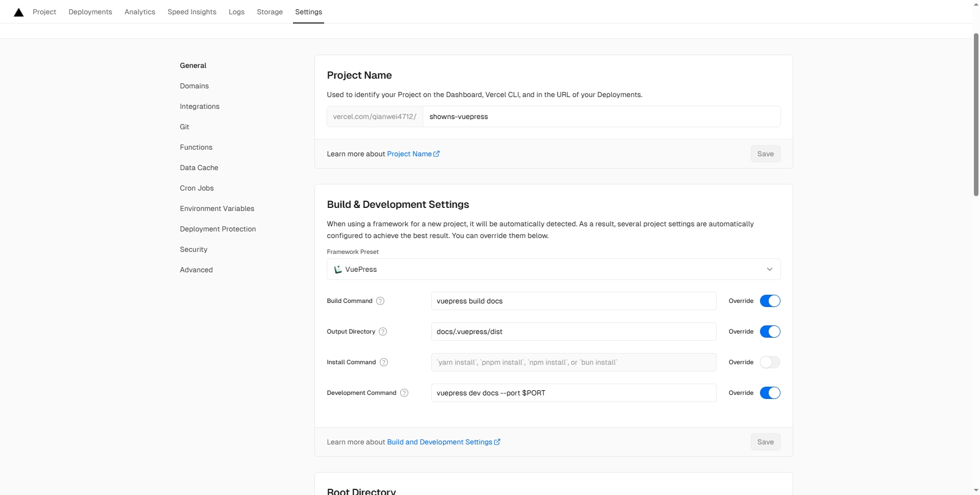This screenshot has width=980, height=495.
Task: Save the Project Name setting
Action: 765,154
